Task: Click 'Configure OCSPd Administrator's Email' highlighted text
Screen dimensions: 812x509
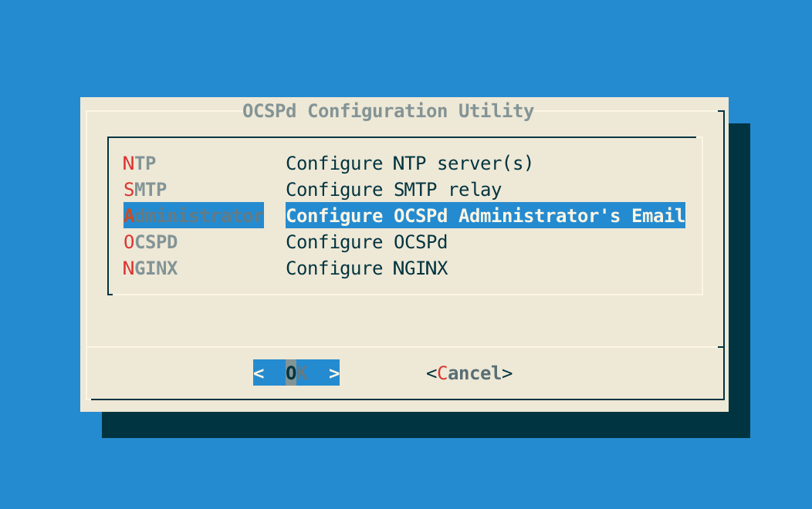Action: [485, 216]
